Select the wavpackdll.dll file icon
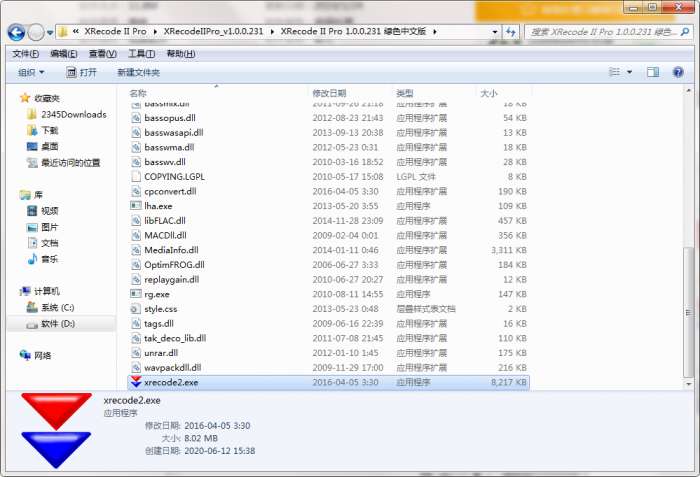700x477 pixels. point(136,368)
